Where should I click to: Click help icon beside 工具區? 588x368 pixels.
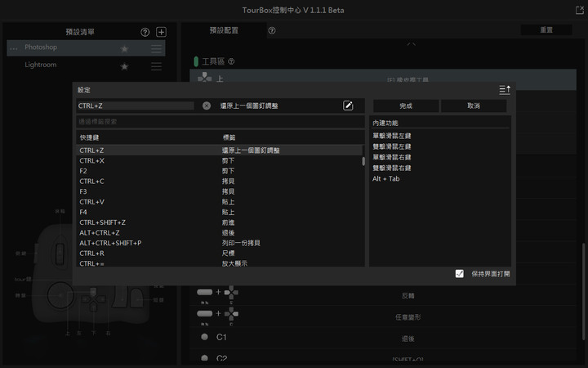[231, 61]
